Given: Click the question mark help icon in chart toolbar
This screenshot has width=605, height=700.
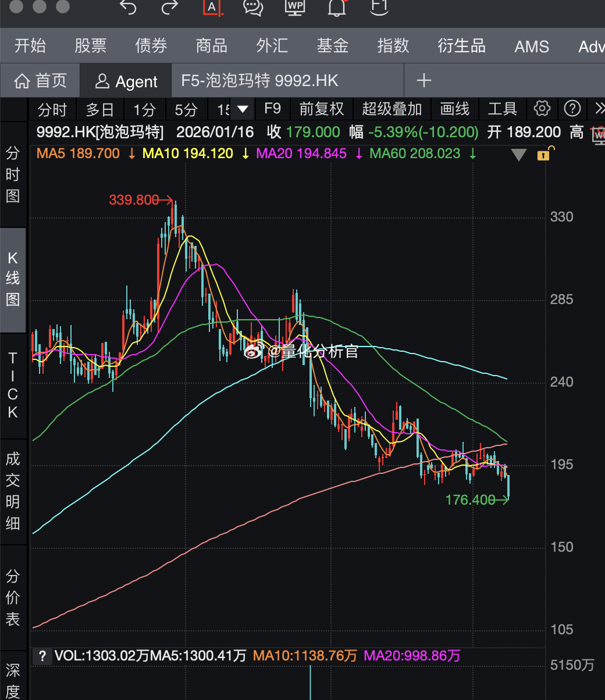Looking at the screenshot, I should 572,109.
